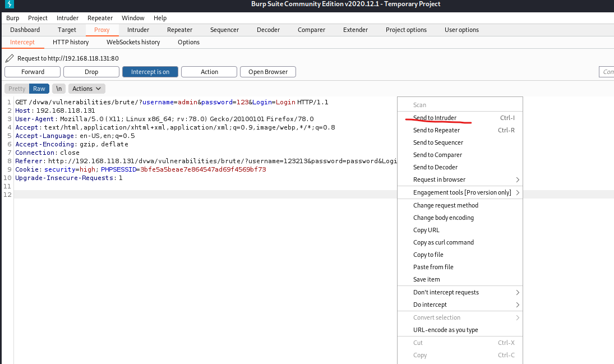Switch to the Pretty view
The width and height of the screenshot is (614, 364).
(17, 89)
